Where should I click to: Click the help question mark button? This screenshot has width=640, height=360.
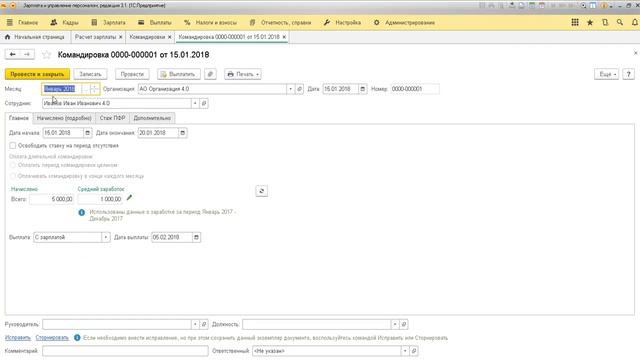tap(629, 74)
